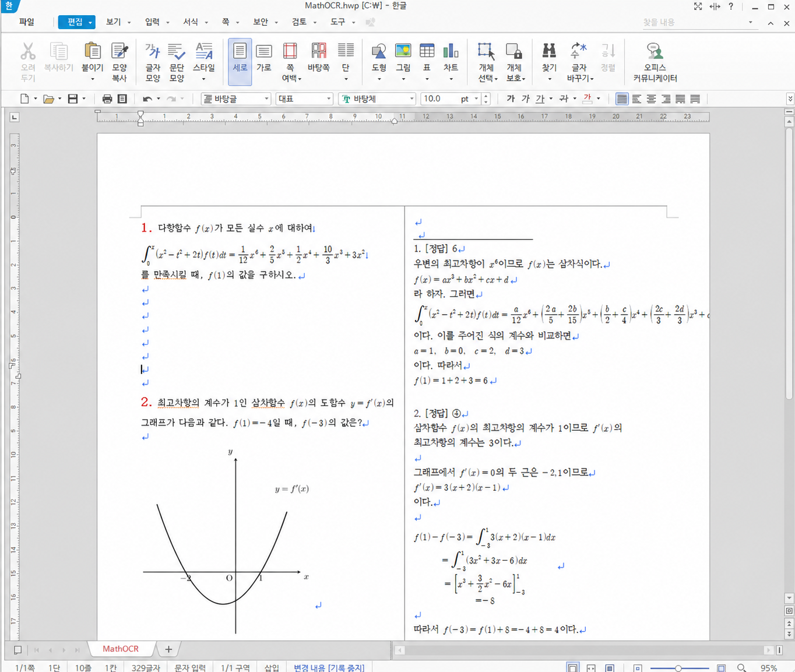Expand the 대표 language dropdown
The height and width of the screenshot is (672, 795).
(x=329, y=99)
